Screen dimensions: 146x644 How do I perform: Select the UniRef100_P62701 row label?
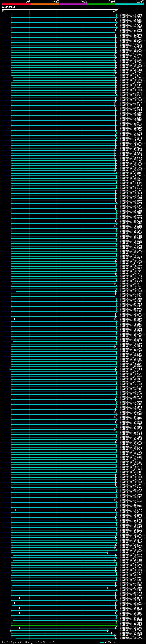(131, 37)
